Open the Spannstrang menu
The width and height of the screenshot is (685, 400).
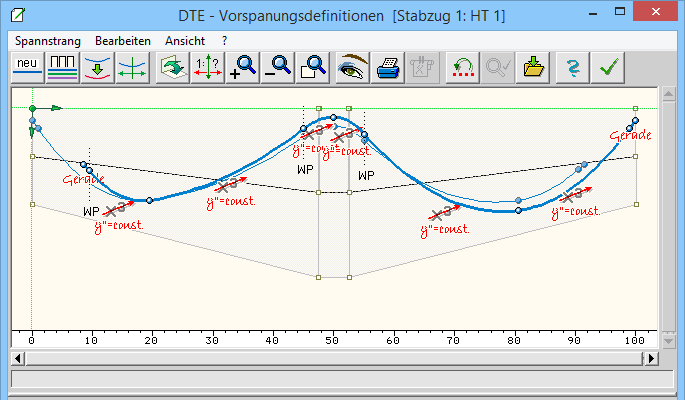48,39
